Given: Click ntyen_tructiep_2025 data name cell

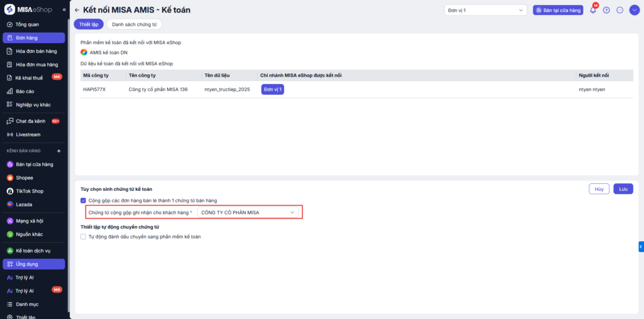Looking at the screenshot, I should point(227,89).
